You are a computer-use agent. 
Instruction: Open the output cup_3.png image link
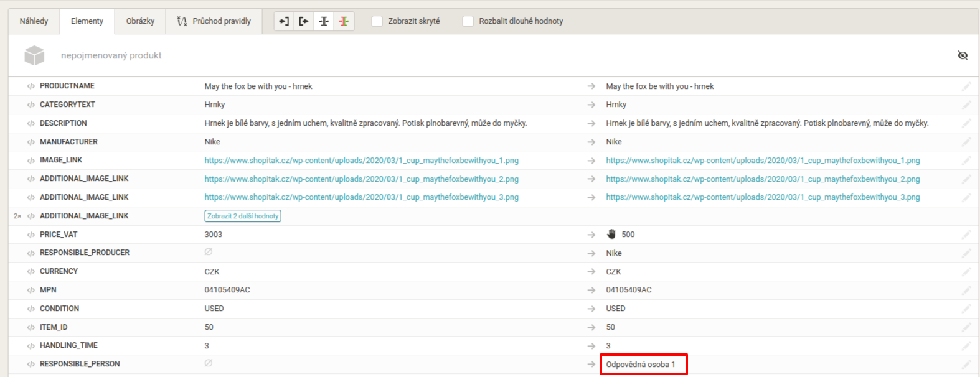tap(763, 197)
